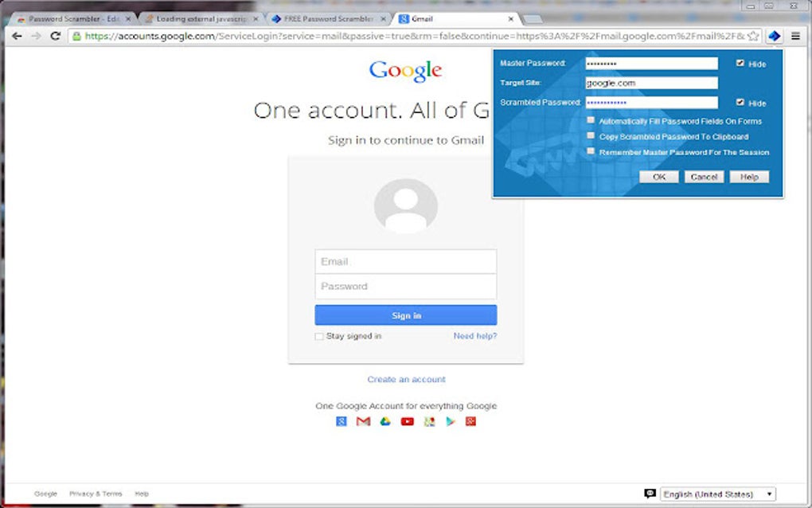812x508 pixels.
Task: Open the Google footer link
Action: pyautogui.click(x=45, y=494)
